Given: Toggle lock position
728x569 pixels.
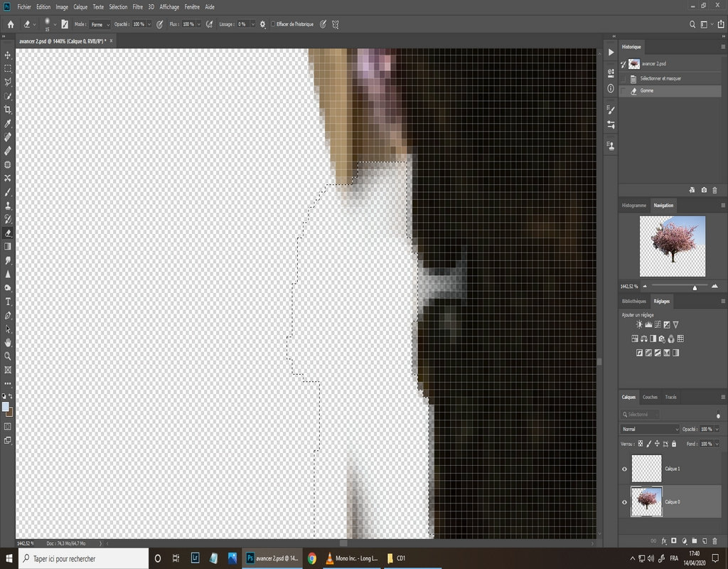Looking at the screenshot, I should 657,444.
